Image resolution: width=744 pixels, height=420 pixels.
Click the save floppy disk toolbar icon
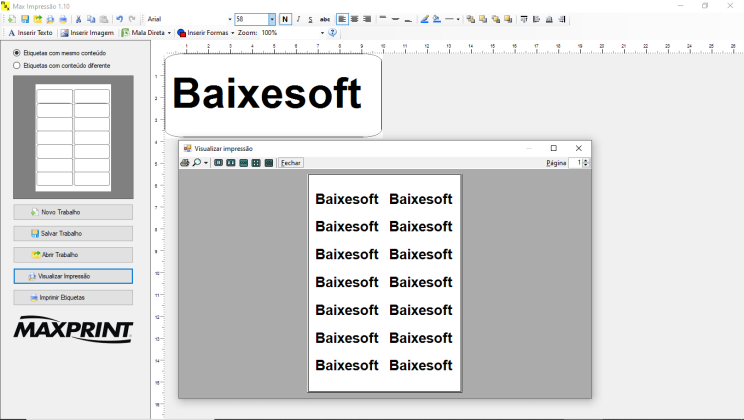25,19
